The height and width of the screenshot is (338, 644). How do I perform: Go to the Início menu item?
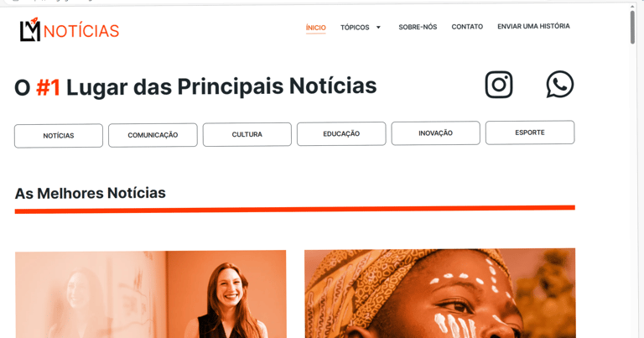point(316,28)
